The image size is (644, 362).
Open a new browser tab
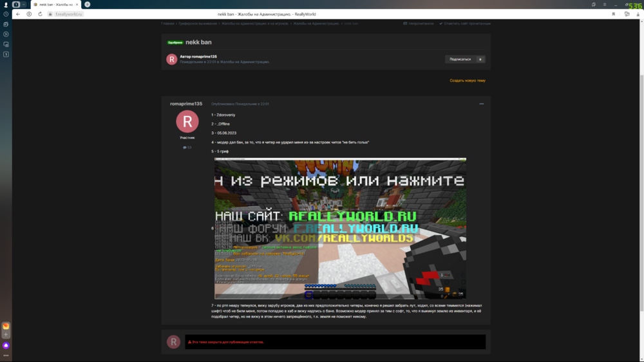tap(88, 5)
